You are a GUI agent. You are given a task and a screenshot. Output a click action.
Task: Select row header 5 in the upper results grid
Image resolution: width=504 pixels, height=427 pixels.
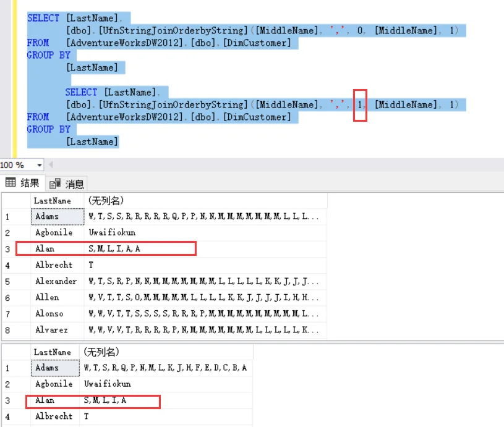[16, 281]
